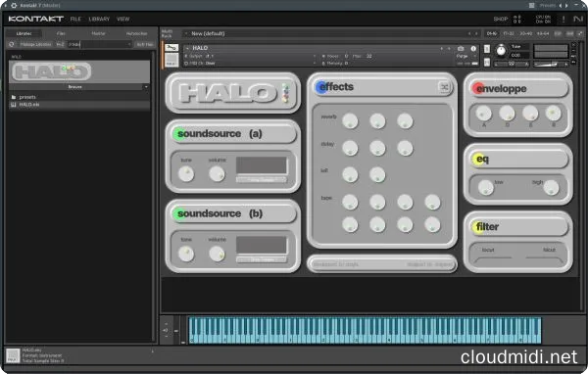Click the HALO logo colored dots

286,93
